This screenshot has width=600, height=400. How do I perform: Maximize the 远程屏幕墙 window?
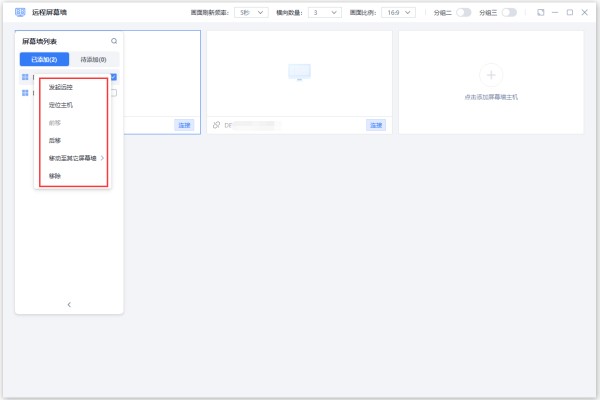click(x=570, y=13)
